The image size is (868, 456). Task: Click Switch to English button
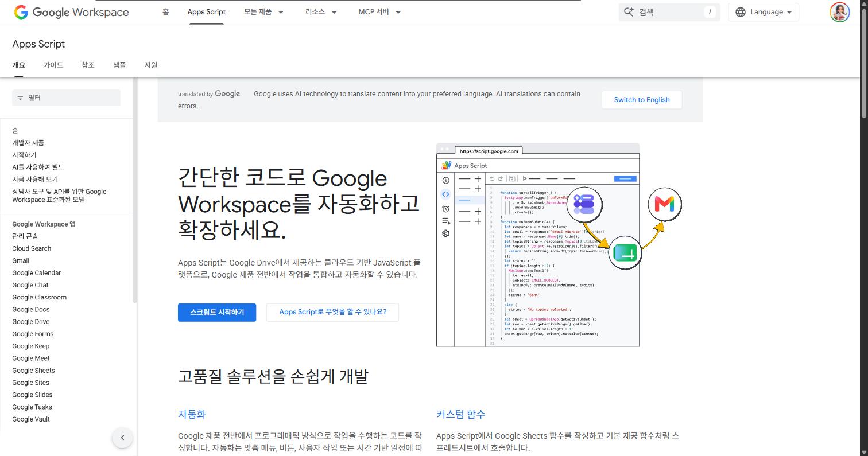pos(642,100)
